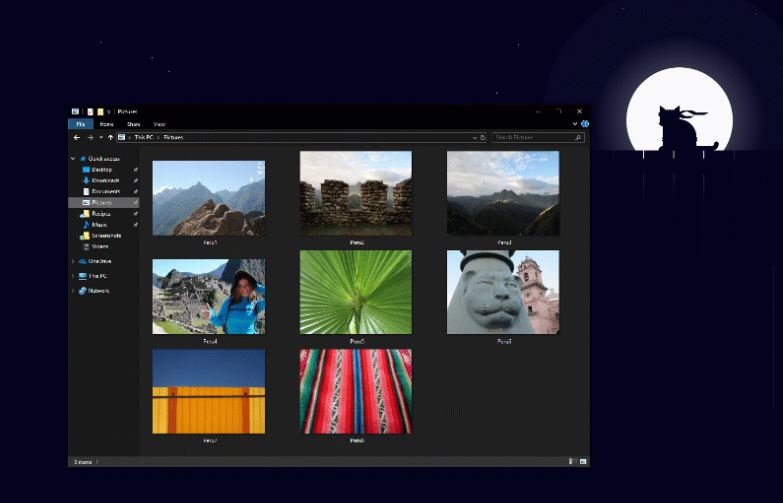Expand the ribbon with chevron arrow
Image resolution: width=783 pixels, height=503 pixels.
(x=575, y=124)
